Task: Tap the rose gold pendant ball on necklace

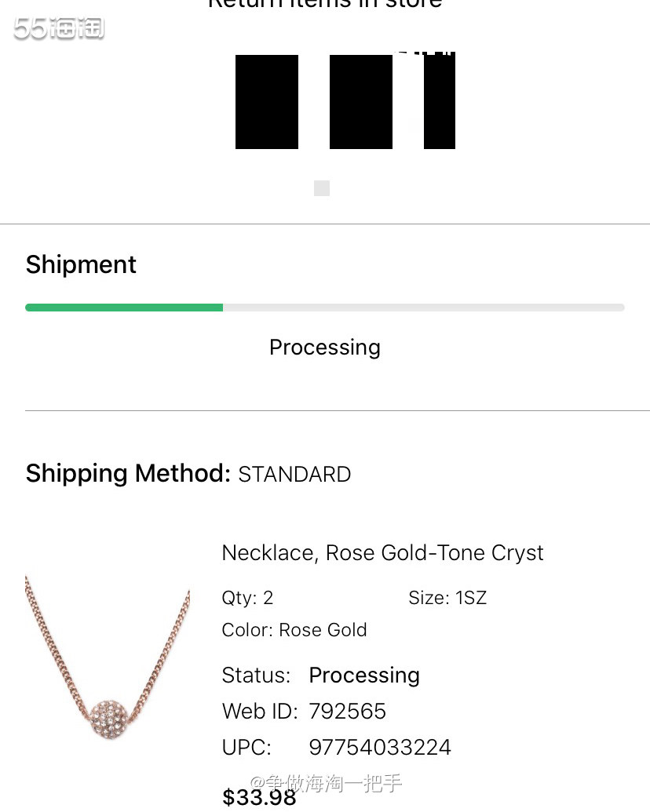Action: click(109, 717)
